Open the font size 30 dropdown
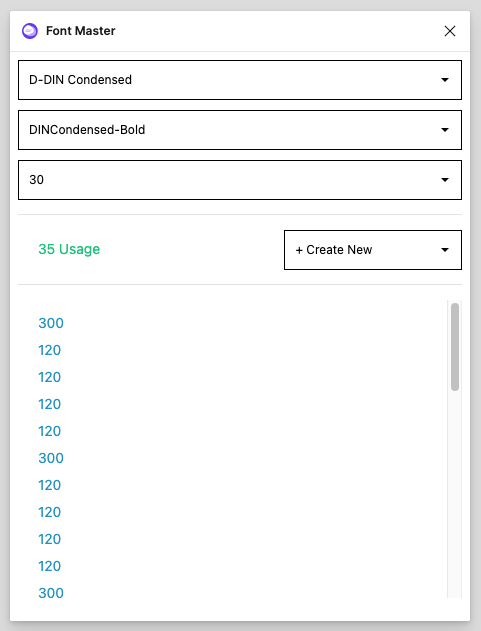The image size is (481, 631). coord(240,180)
